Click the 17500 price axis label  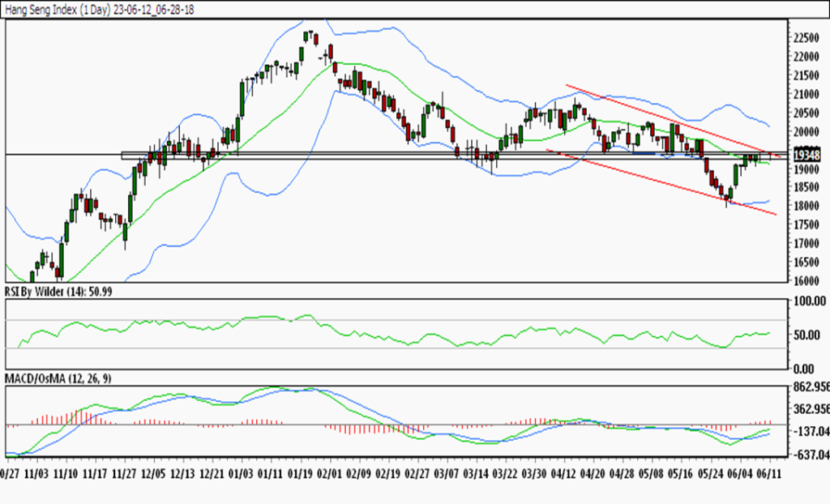click(806, 225)
